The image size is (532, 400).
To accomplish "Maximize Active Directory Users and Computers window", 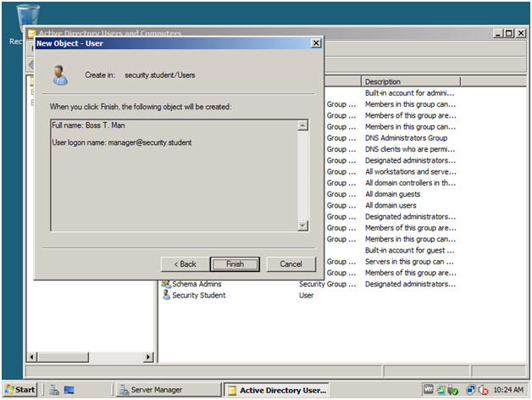I will [x=508, y=33].
